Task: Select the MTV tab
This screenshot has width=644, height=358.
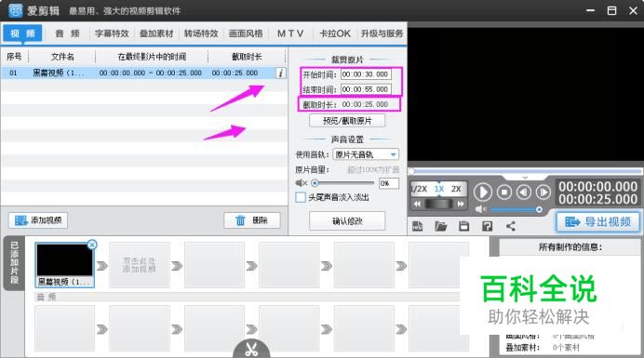Action: coord(290,33)
